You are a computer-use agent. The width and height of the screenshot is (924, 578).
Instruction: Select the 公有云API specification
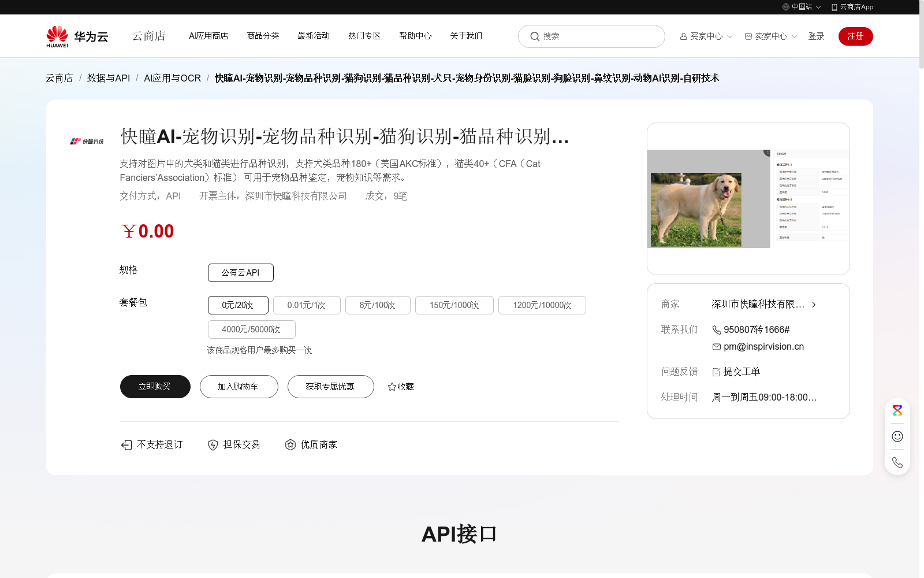click(x=240, y=273)
